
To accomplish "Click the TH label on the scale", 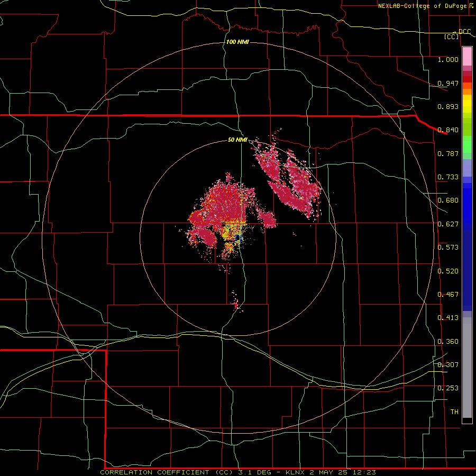I will (454, 412).
